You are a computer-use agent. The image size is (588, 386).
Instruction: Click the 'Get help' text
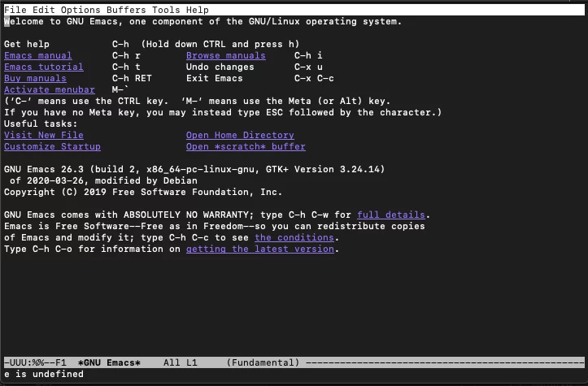(27, 44)
